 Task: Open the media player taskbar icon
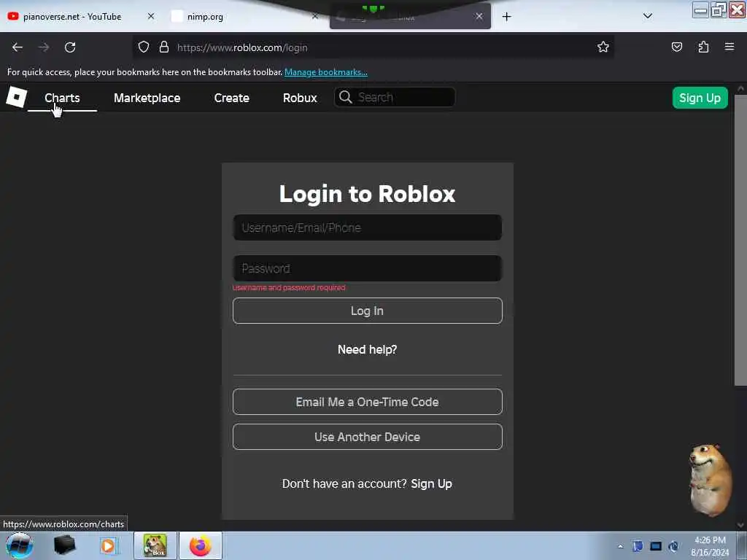[x=108, y=545]
